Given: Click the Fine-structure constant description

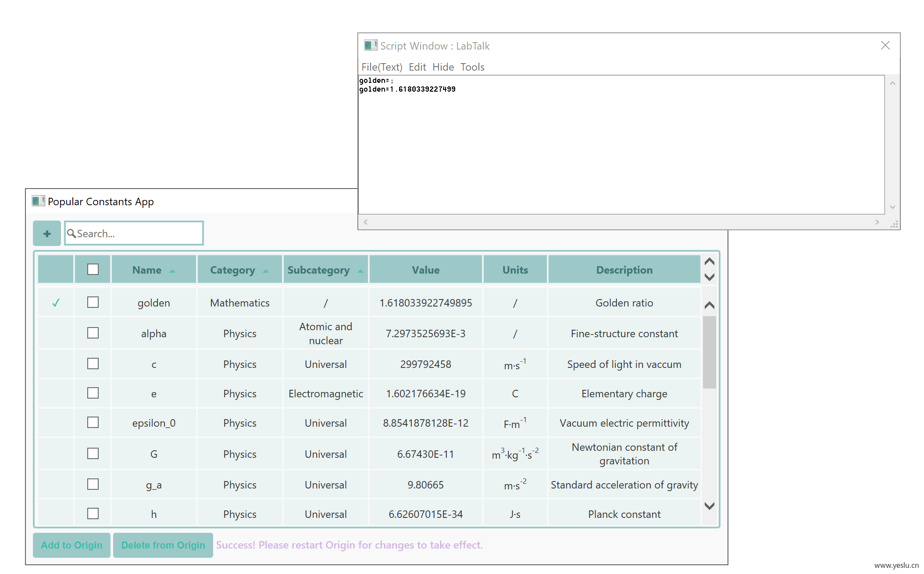Looking at the screenshot, I should tap(624, 334).
